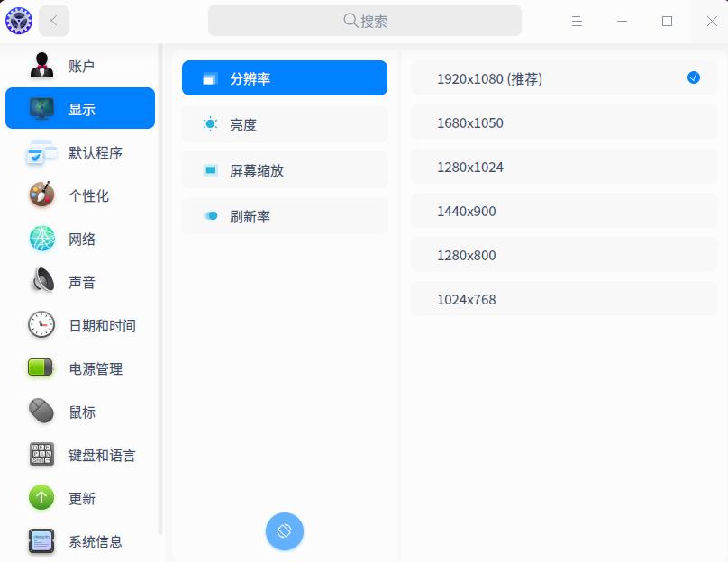This screenshot has width=728, height=562.
Task: Select the 1024x768 resolution option
Action: pyautogui.click(x=564, y=299)
